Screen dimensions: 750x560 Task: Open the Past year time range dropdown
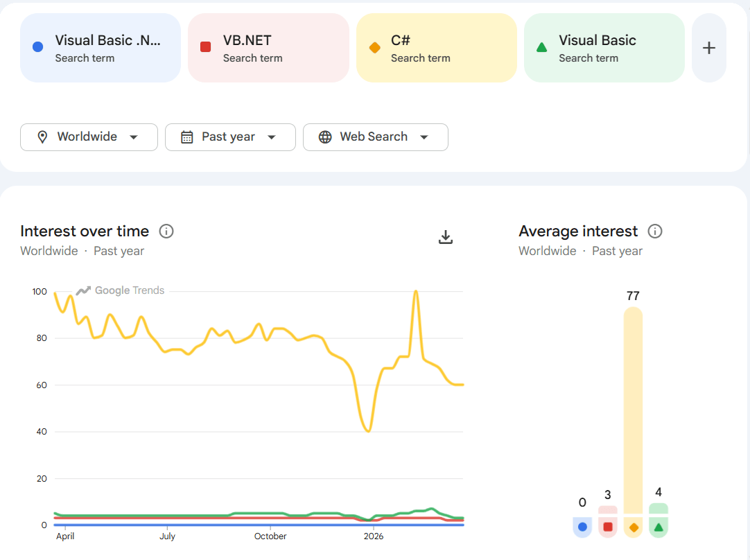230,137
